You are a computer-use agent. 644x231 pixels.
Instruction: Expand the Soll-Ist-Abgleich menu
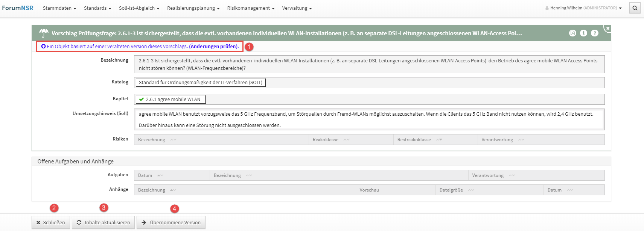coord(139,8)
